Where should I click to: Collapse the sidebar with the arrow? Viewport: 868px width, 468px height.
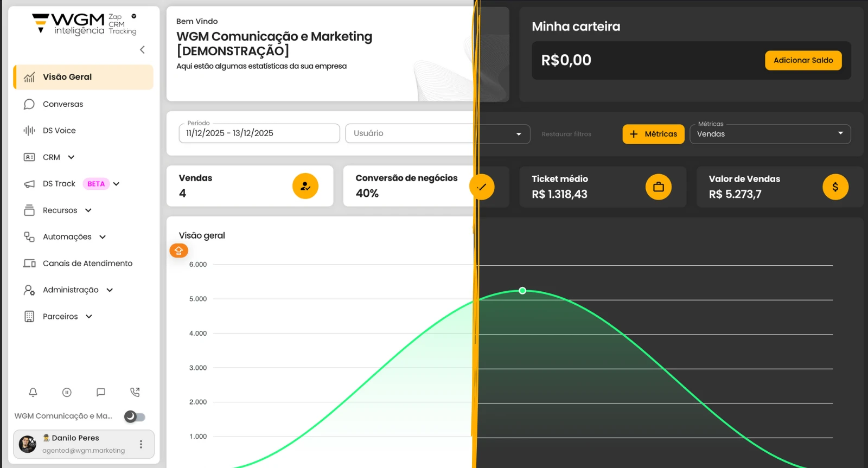click(x=142, y=50)
